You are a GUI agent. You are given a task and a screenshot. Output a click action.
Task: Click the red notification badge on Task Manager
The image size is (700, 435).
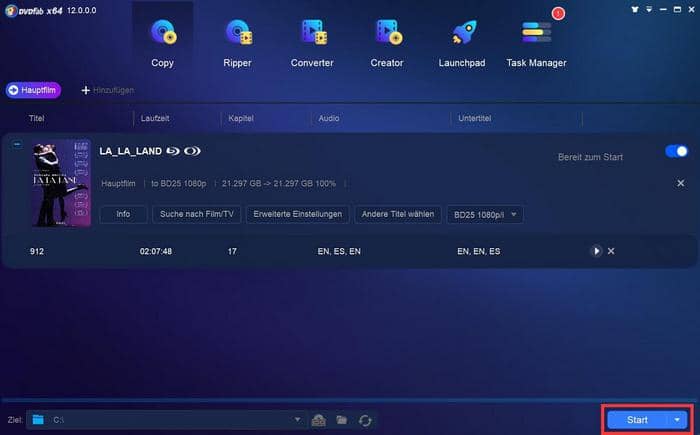(x=558, y=13)
